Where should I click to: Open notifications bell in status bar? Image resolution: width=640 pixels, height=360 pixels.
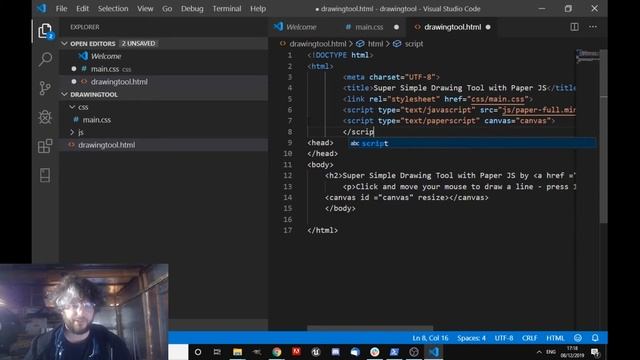(x=595, y=338)
